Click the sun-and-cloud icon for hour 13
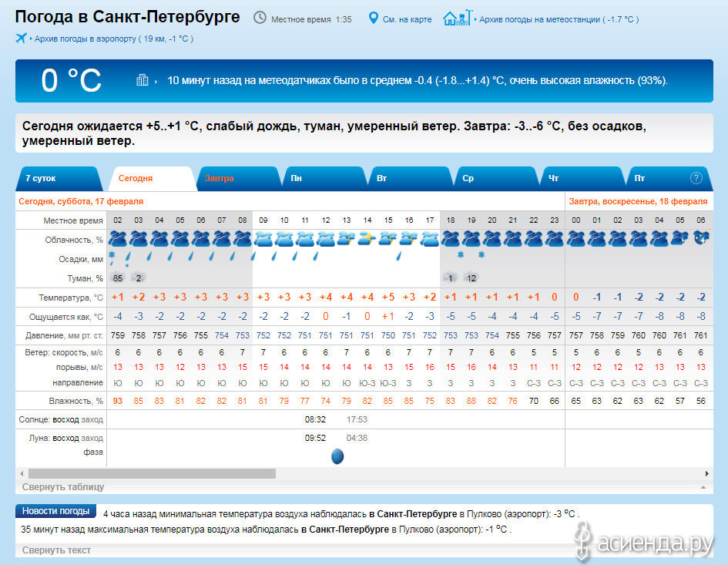This screenshot has width=728, height=565. point(347,239)
